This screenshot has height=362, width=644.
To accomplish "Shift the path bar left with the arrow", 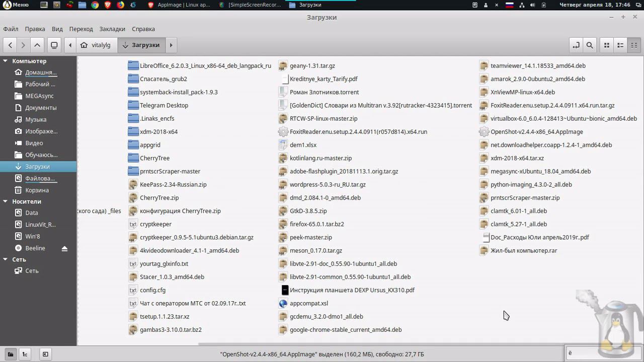I will click(x=70, y=45).
